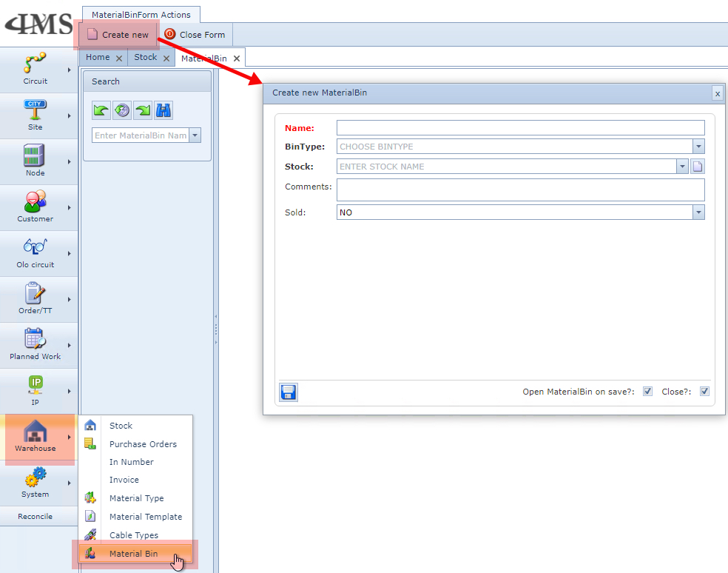The height and width of the screenshot is (573, 728).
Task: Toggle the 'Close?' checkbox
Action: (704, 392)
